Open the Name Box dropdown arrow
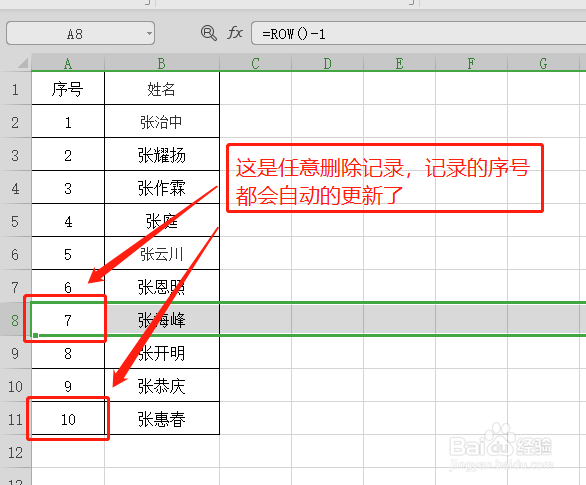This screenshot has width=586, height=485. point(149,34)
